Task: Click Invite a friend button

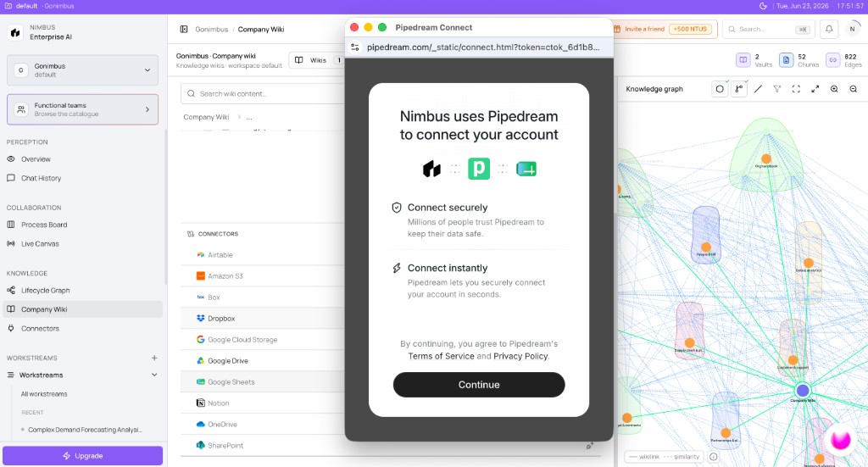Action: pos(665,30)
